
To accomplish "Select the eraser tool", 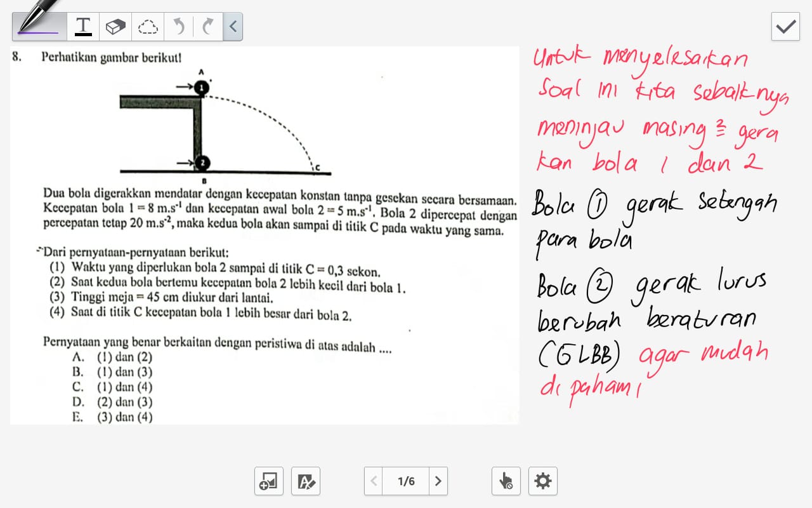I will [115, 26].
